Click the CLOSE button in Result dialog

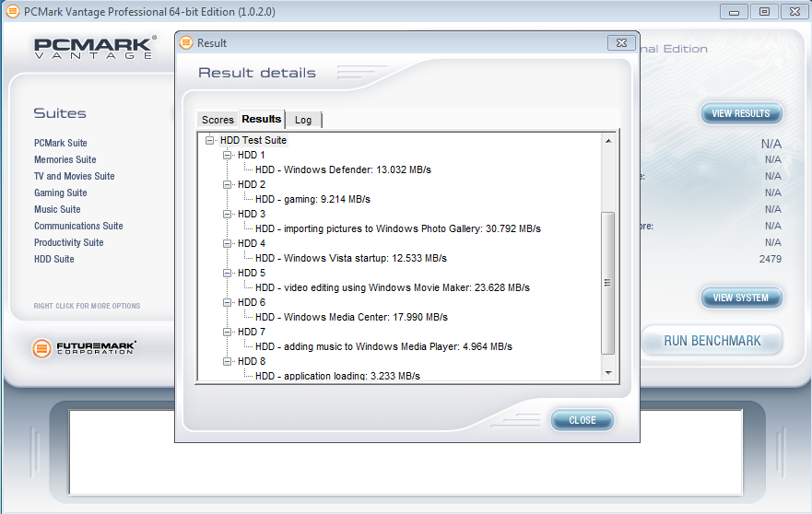(583, 420)
